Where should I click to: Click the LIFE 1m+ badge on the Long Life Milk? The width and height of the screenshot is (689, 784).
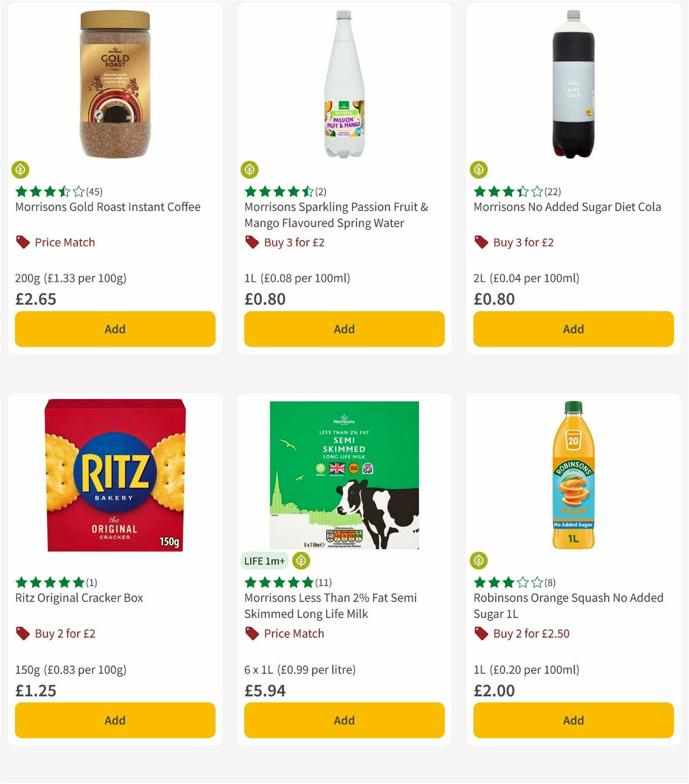point(264,561)
